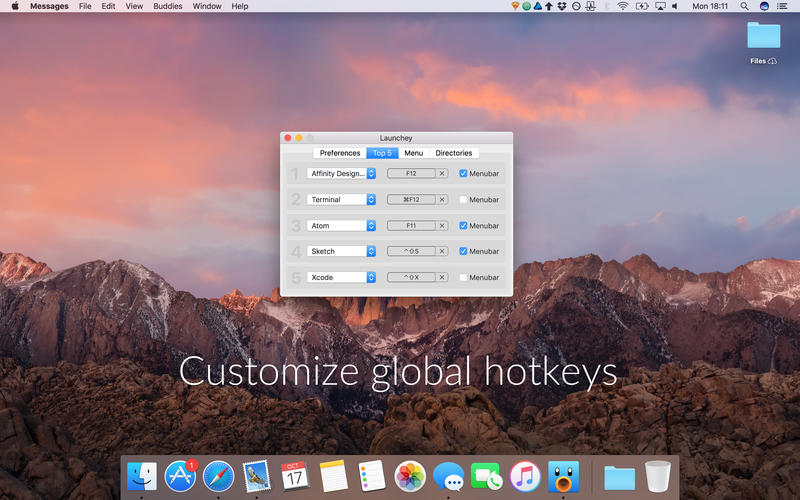Screen dimensions: 800x500
Task: Open the Window menu
Action: pyautogui.click(x=207, y=6)
